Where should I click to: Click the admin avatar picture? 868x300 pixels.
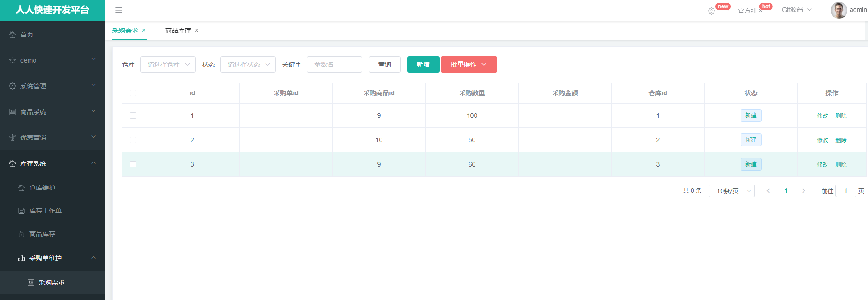839,10
